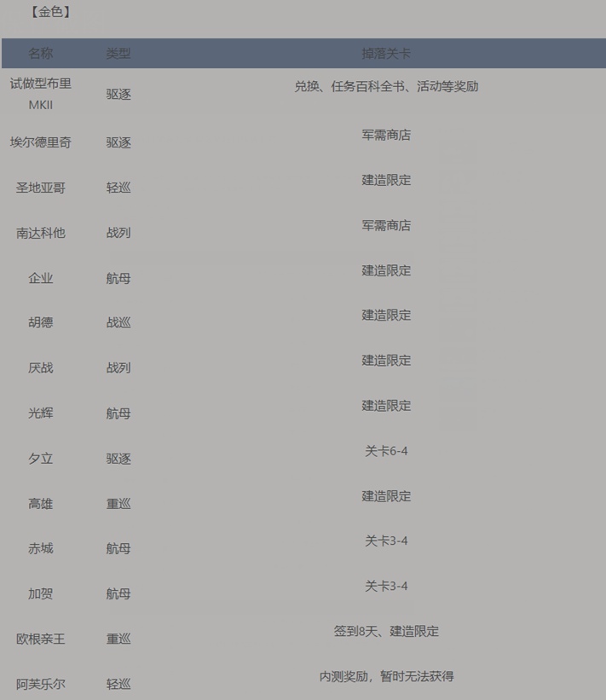Click 签到8天、建造限定 drop text

click(x=386, y=631)
